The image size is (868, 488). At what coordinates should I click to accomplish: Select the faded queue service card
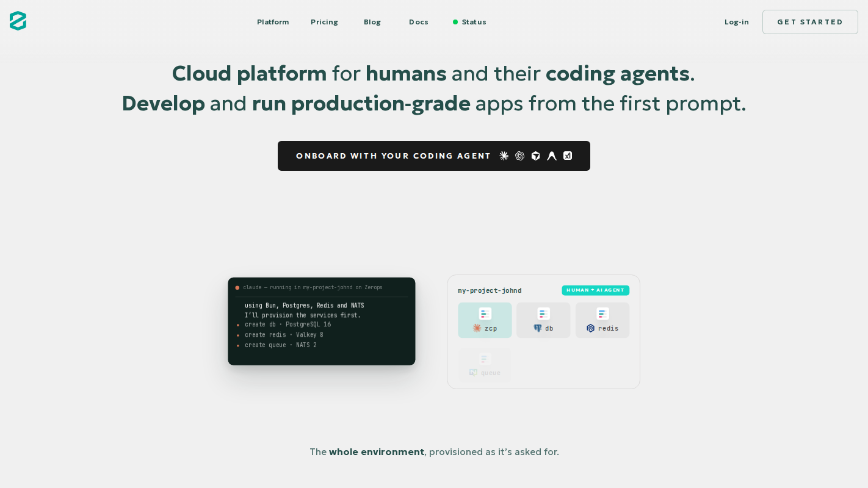pyautogui.click(x=485, y=365)
